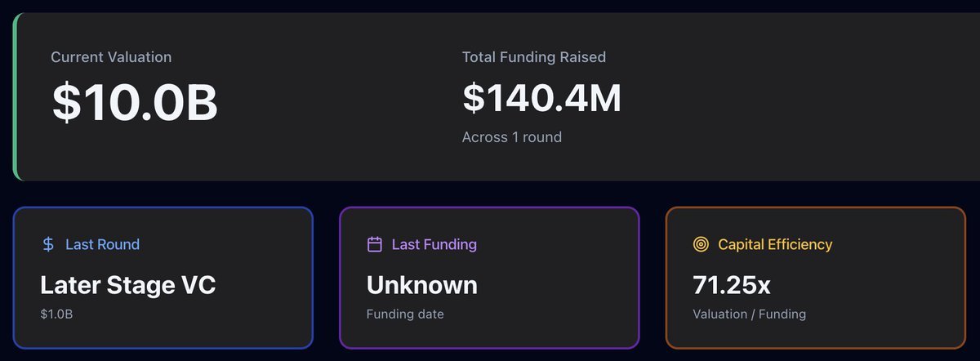This screenshot has width=980, height=361.
Task: Click the target icon for Capital Efficiency
Action: 701,244
